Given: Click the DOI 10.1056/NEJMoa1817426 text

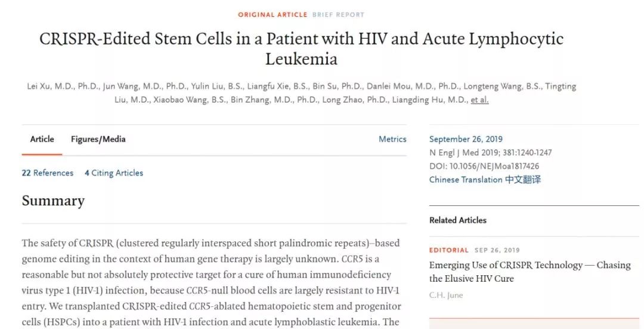Looking at the screenshot, I should (x=484, y=167).
